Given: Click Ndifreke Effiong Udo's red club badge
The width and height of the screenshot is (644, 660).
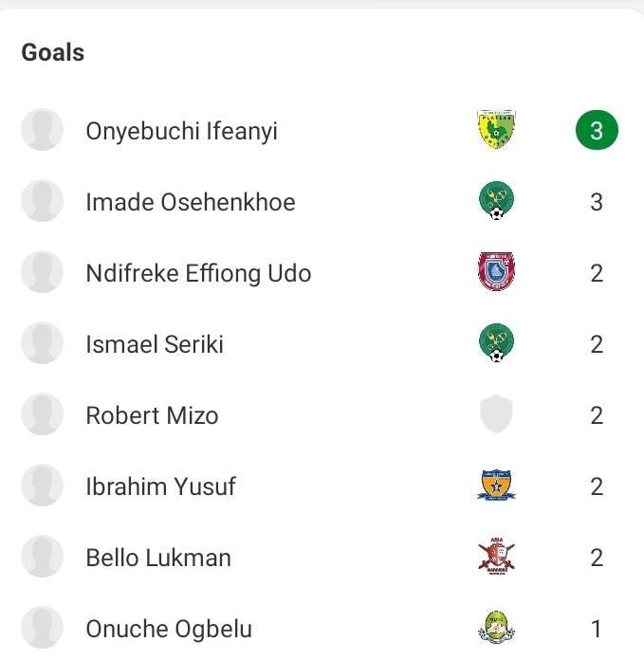Looking at the screenshot, I should click(496, 273).
